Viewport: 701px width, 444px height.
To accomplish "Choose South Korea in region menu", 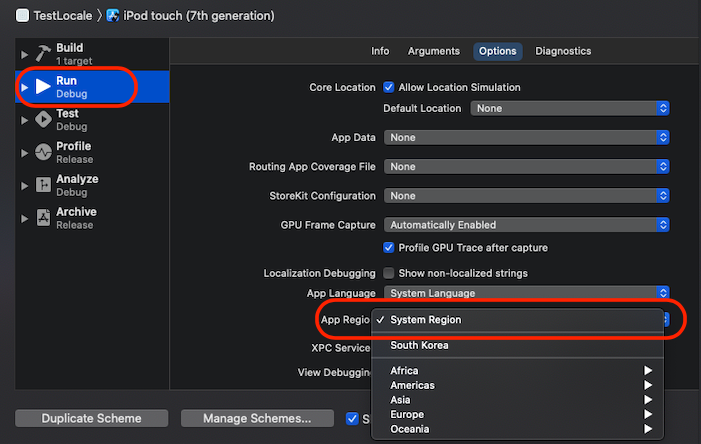I will point(517,345).
